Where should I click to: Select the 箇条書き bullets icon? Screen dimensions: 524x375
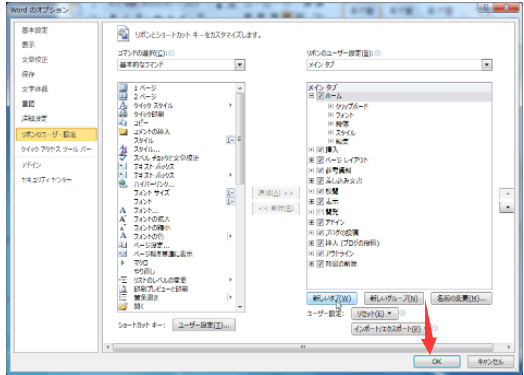pyautogui.click(x=123, y=297)
